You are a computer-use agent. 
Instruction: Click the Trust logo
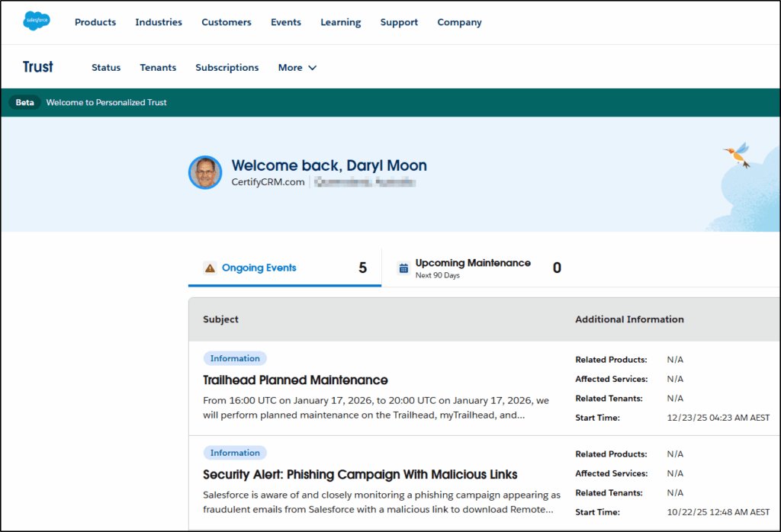37,67
